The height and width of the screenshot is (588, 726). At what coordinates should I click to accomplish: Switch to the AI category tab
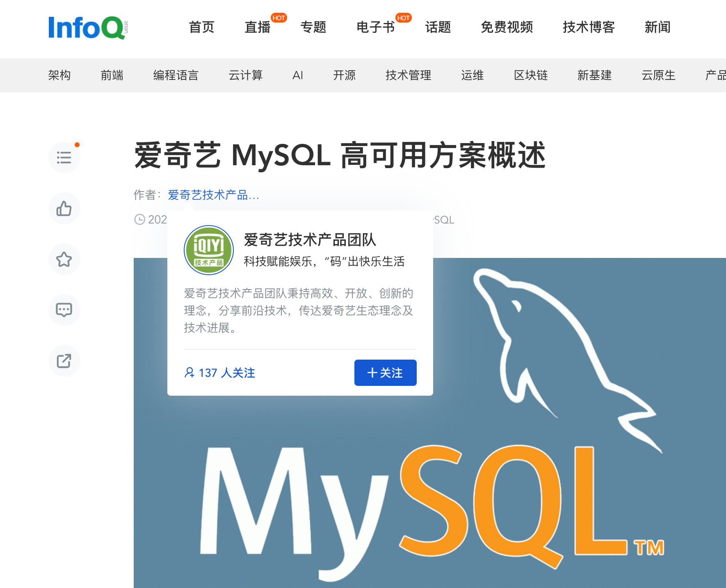[x=298, y=75]
